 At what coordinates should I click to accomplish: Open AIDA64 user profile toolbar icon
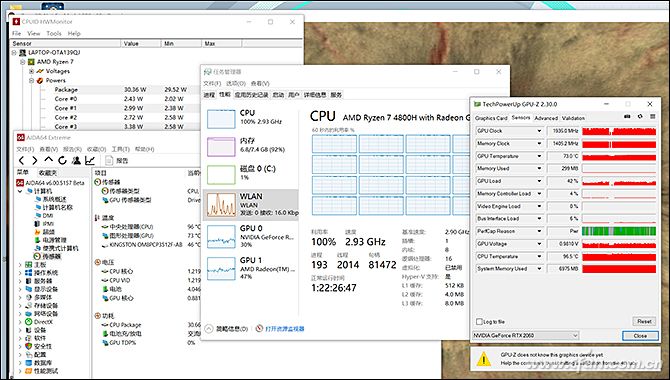(x=76, y=160)
